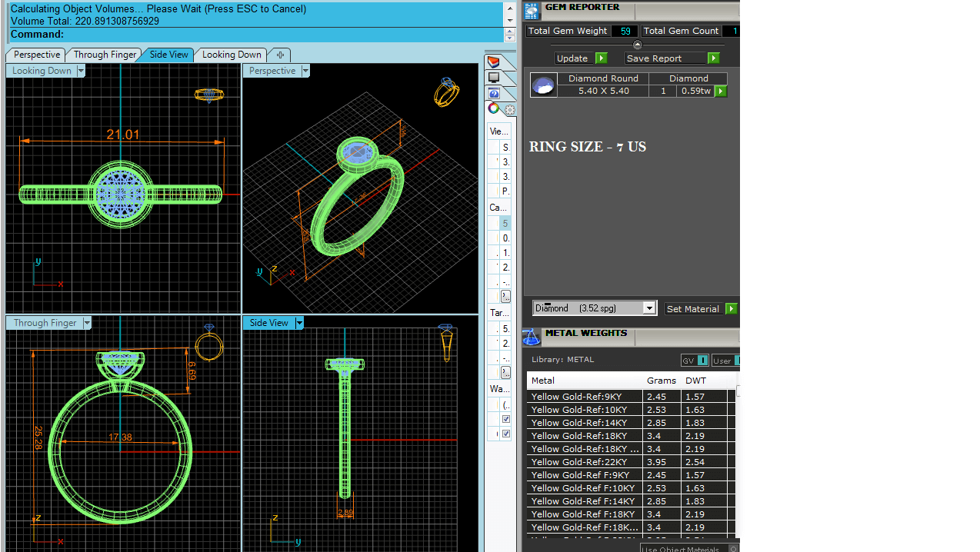This screenshot has width=980, height=552.
Task: Click the ring preview icon in Through Finger viewport
Action: (209, 343)
